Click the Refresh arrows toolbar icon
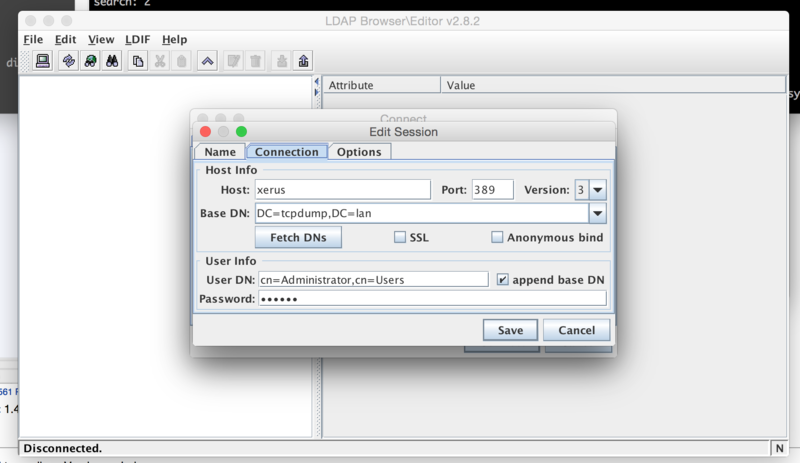The width and height of the screenshot is (800, 463). point(68,61)
